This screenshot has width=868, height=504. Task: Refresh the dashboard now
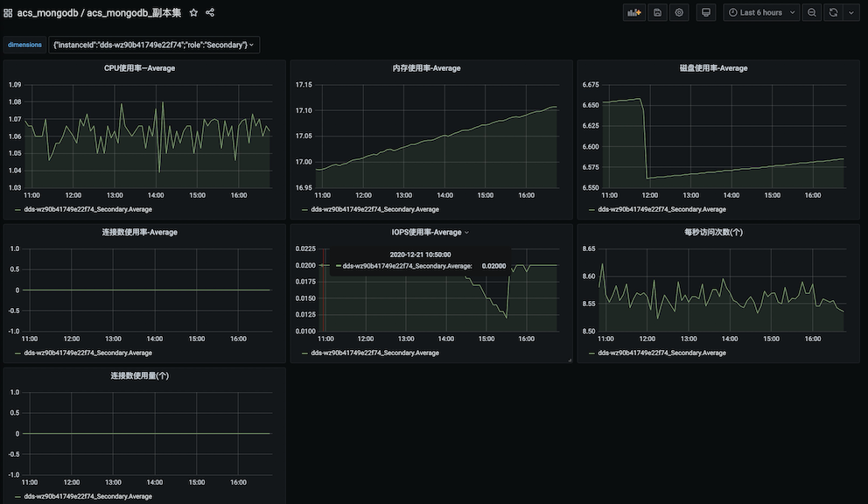833,13
